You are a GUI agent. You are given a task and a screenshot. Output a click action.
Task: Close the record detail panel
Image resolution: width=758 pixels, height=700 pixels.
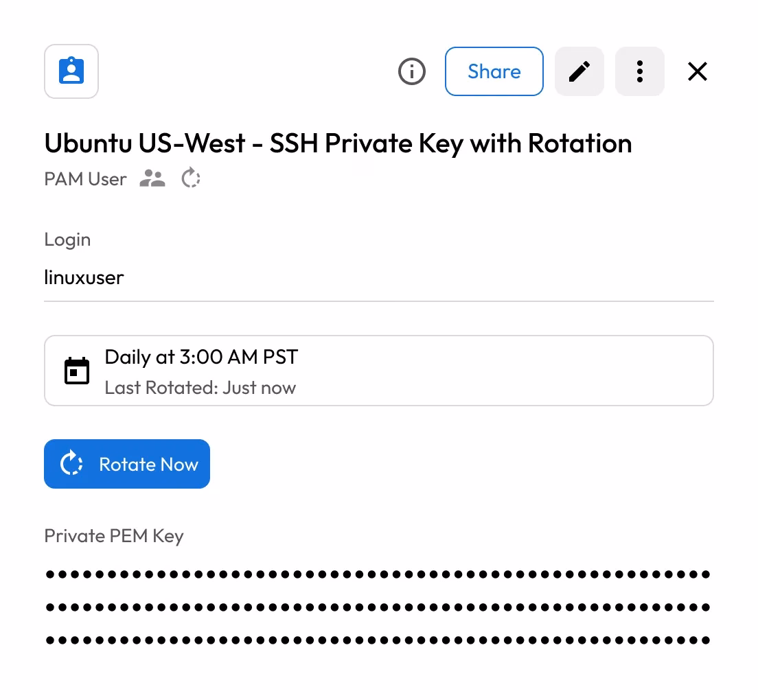pos(698,71)
